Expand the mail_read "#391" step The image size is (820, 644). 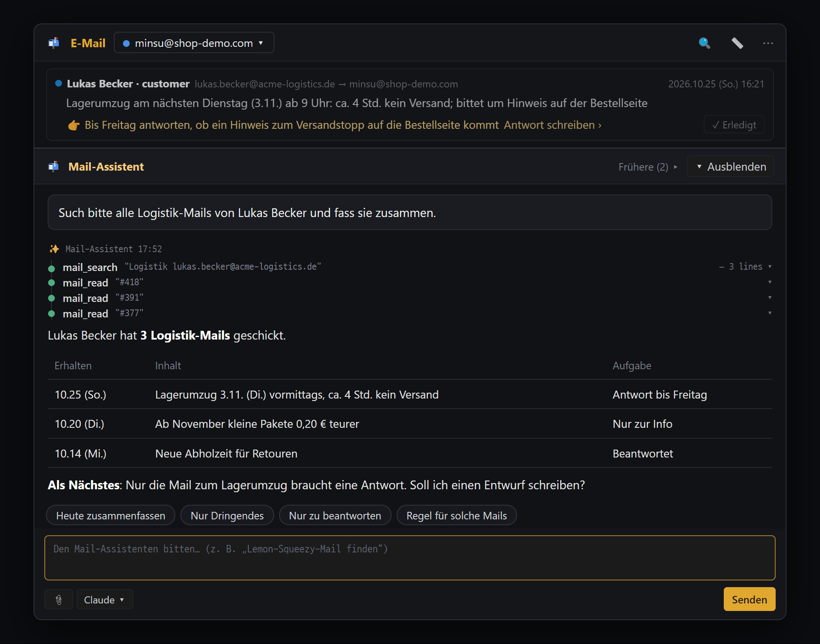click(x=769, y=298)
